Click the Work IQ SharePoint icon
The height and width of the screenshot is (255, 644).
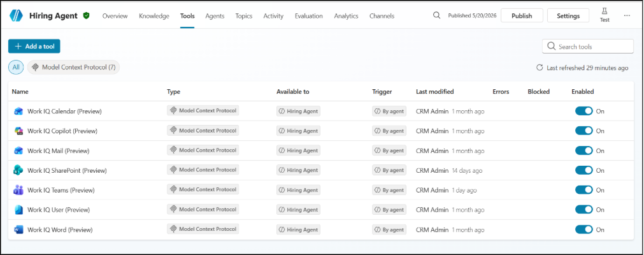tap(18, 170)
